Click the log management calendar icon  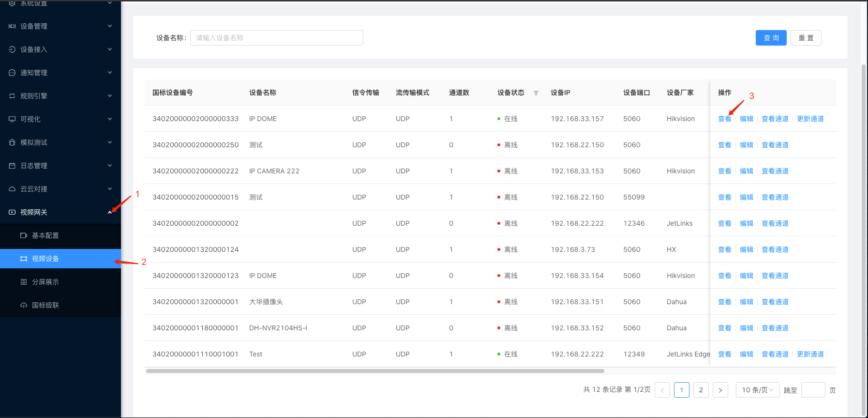(12, 166)
